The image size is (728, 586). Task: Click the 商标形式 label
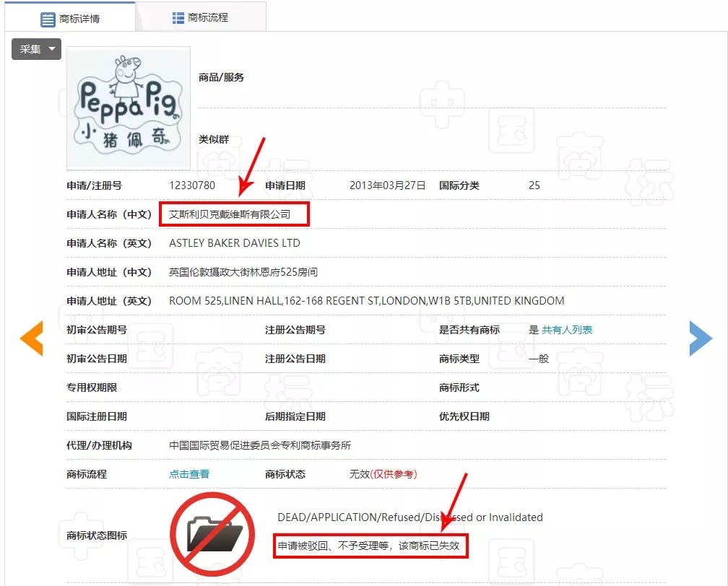coord(459,388)
